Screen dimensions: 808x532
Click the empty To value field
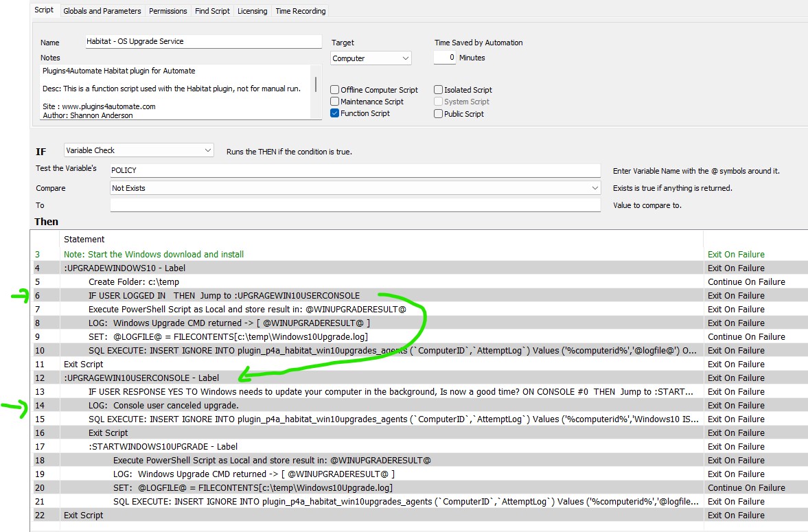pos(355,205)
